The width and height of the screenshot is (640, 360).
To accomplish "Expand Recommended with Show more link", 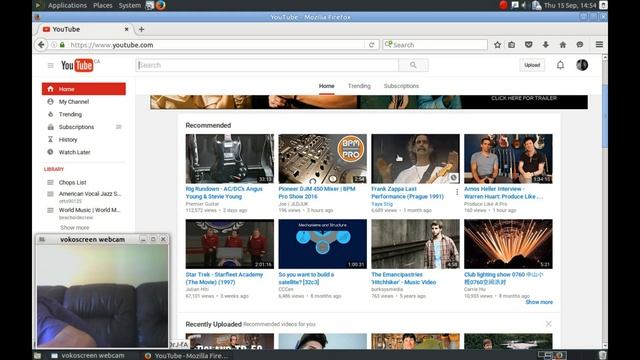I will point(539,302).
